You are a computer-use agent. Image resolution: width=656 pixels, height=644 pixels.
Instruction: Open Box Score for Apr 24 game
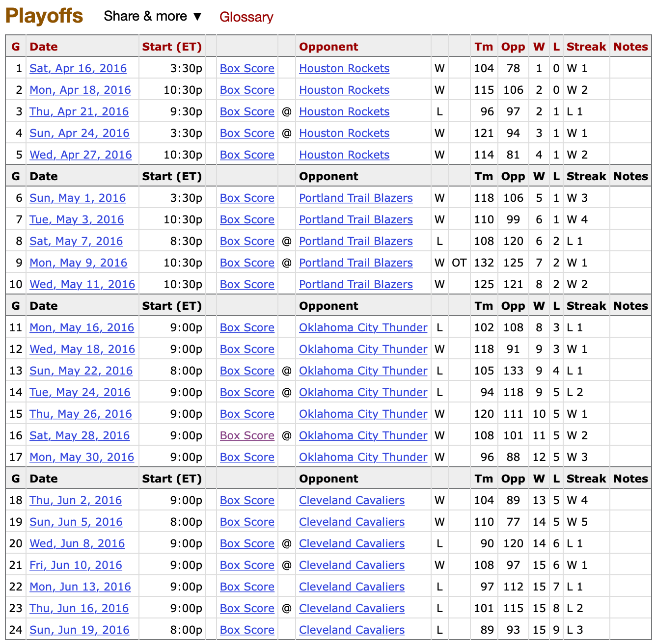(x=247, y=133)
